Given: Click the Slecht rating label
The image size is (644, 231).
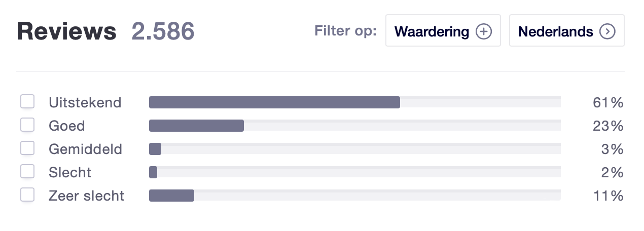Looking at the screenshot, I should (70, 172).
